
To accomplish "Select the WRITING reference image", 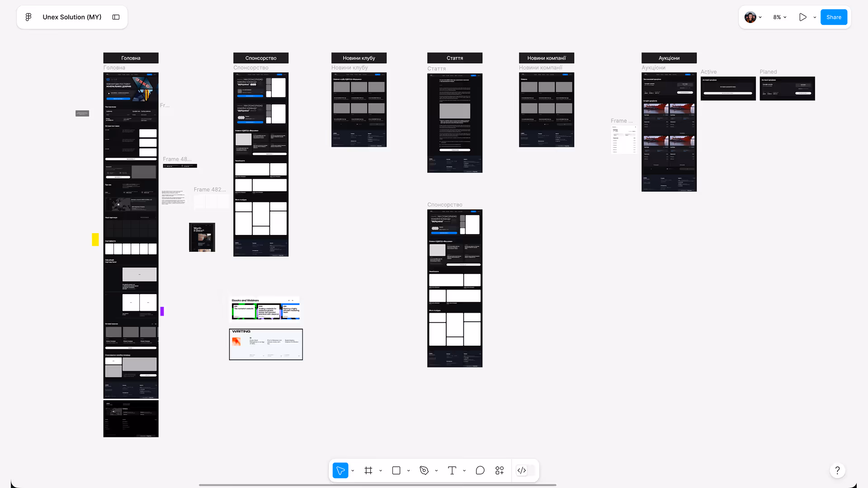I will click(266, 344).
